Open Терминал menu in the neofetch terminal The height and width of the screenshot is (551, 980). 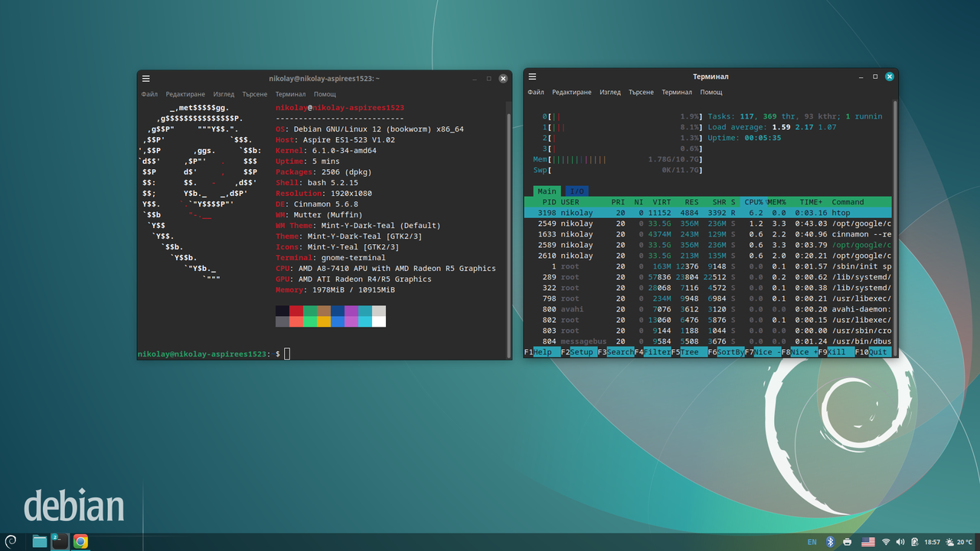pyautogui.click(x=290, y=94)
